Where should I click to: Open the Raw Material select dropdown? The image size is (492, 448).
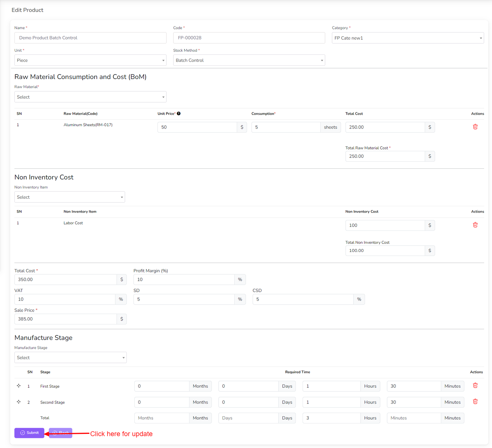(x=90, y=97)
